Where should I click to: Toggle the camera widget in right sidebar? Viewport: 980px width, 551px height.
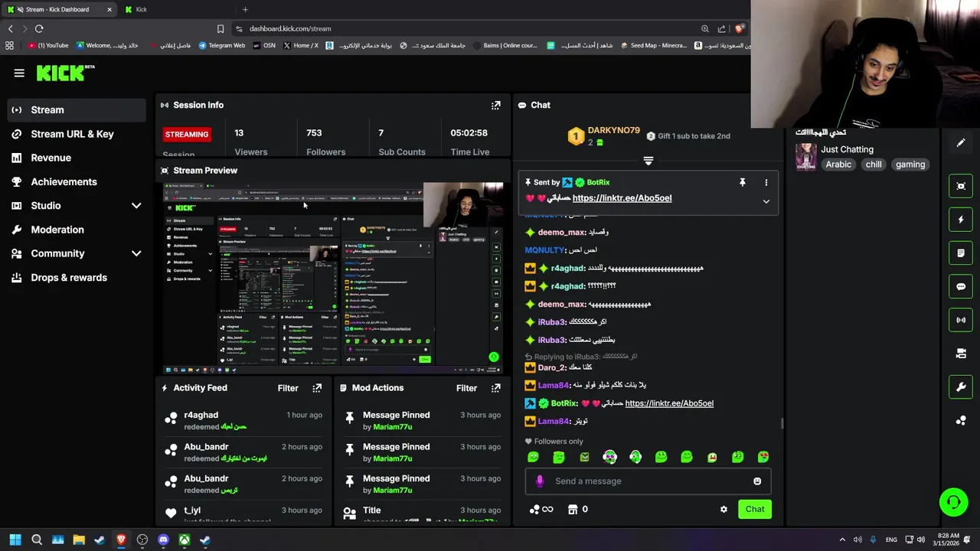click(961, 354)
